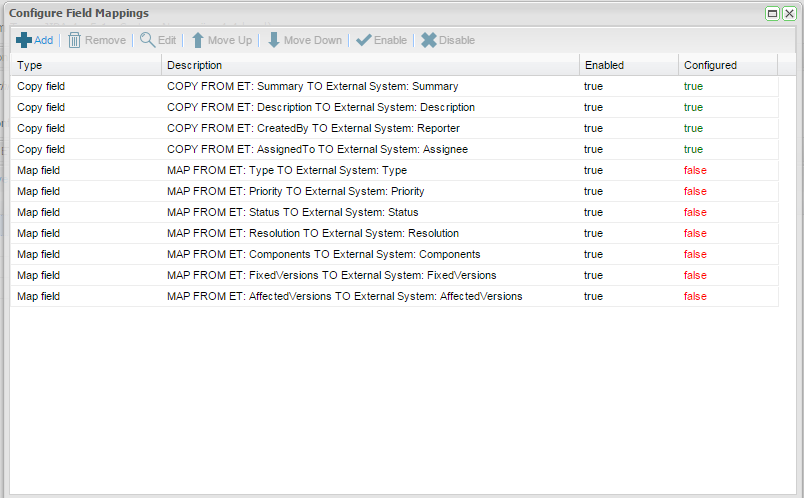Close the Configure Field Mappings dialog
Screen dimensions: 804x498
pyautogui.click(x=789, y=13)
